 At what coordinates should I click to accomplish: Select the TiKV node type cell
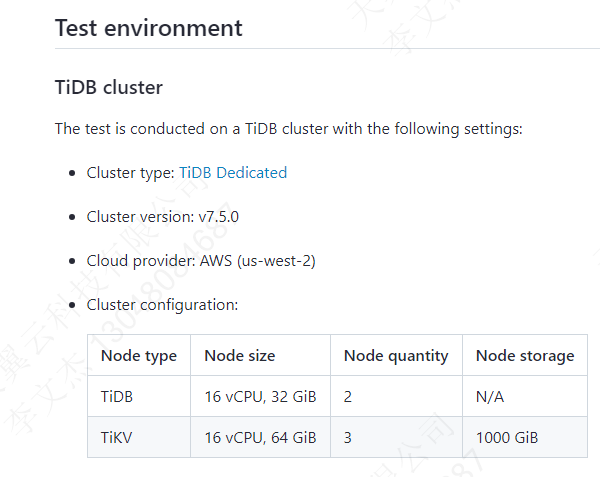click(x=117, y=437)
